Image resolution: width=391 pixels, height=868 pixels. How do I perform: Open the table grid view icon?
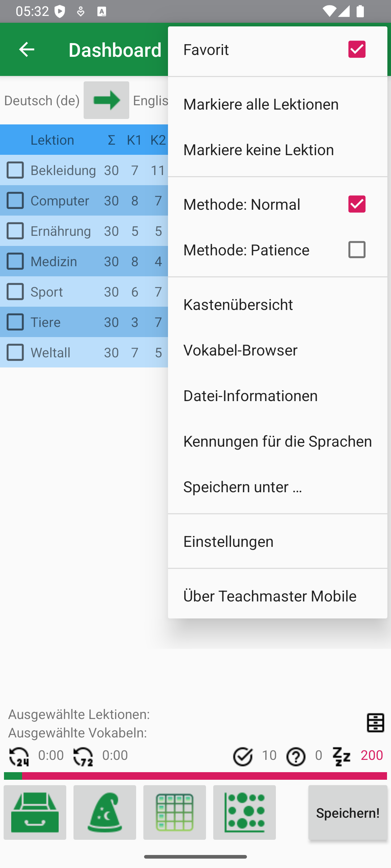coord(175,812)
